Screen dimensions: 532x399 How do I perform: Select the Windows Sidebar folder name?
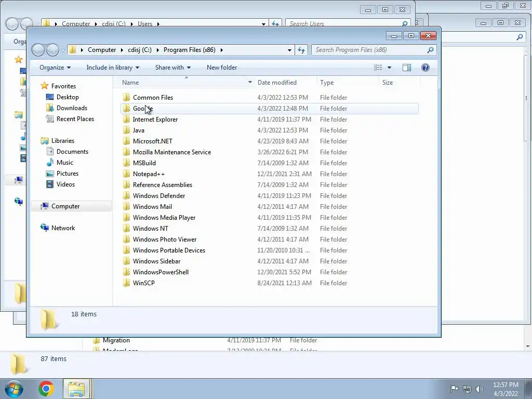coord(156,261)
